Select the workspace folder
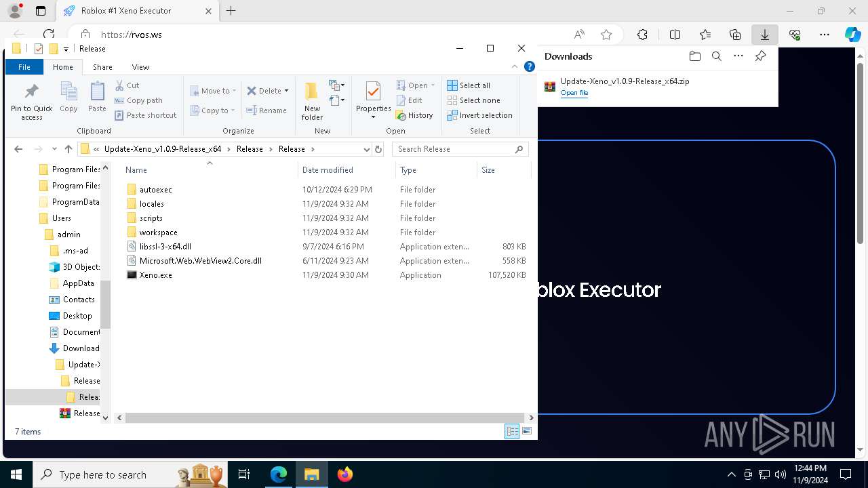This screenshot has height=488, width=868. (x=159, y=232)
